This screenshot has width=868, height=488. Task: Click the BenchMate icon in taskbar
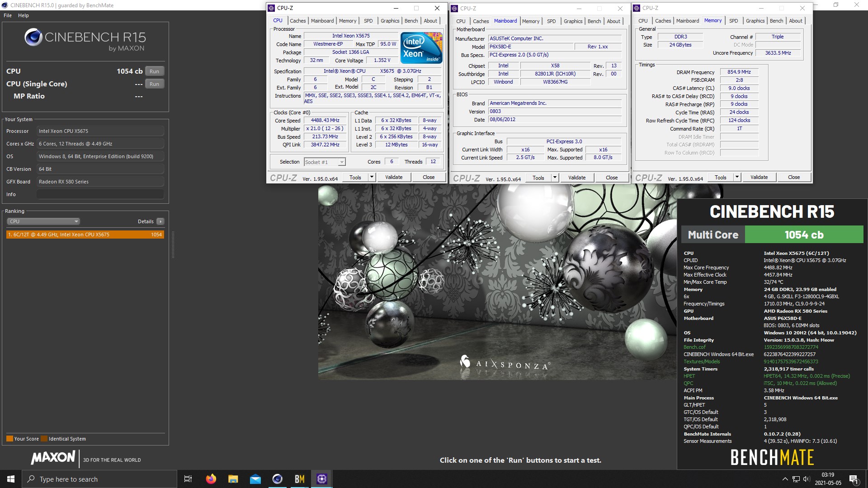(299, 479)
